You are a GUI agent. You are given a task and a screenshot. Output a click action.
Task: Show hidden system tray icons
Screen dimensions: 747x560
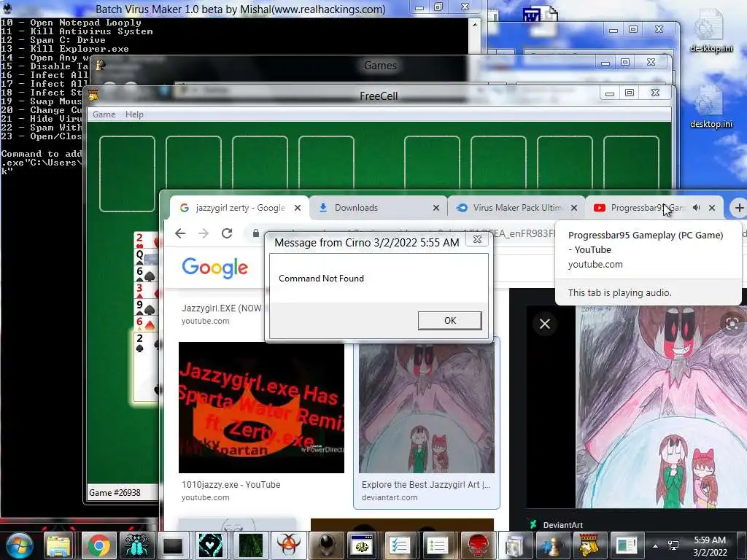pyautogui.click(x=656, y=546)
